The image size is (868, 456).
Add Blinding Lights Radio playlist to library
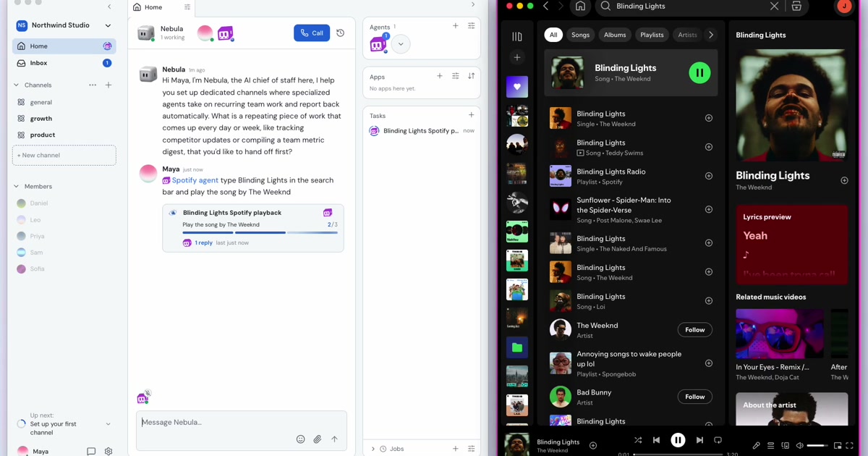(x=709, y=176)
